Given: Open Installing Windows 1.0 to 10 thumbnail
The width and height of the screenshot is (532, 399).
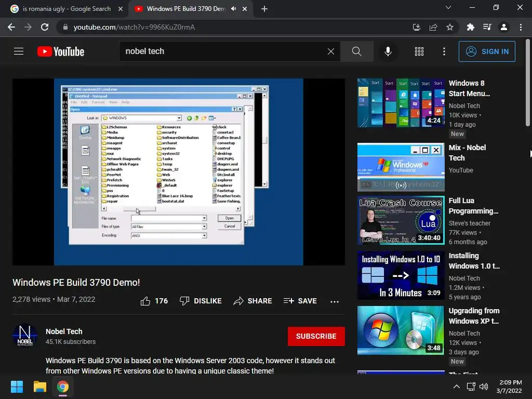Looking at the screenshot, I should click(401, 275).
